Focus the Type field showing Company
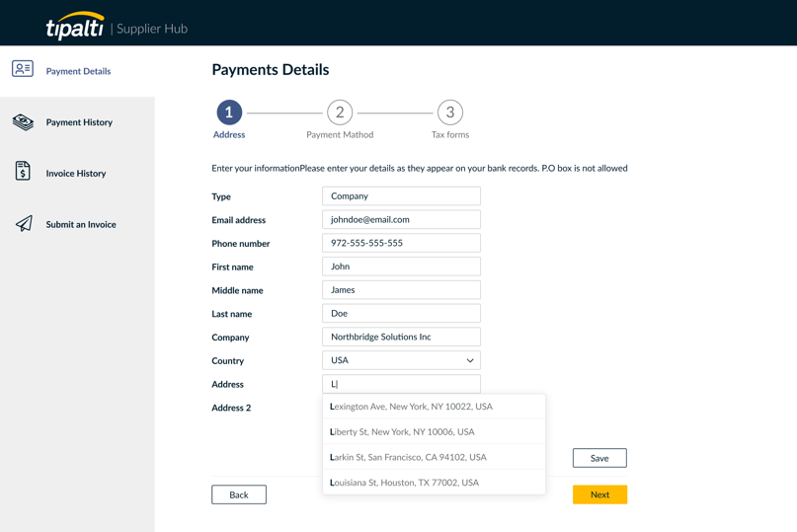The width and height of the screenshot is (797, 532). point(401,196)
